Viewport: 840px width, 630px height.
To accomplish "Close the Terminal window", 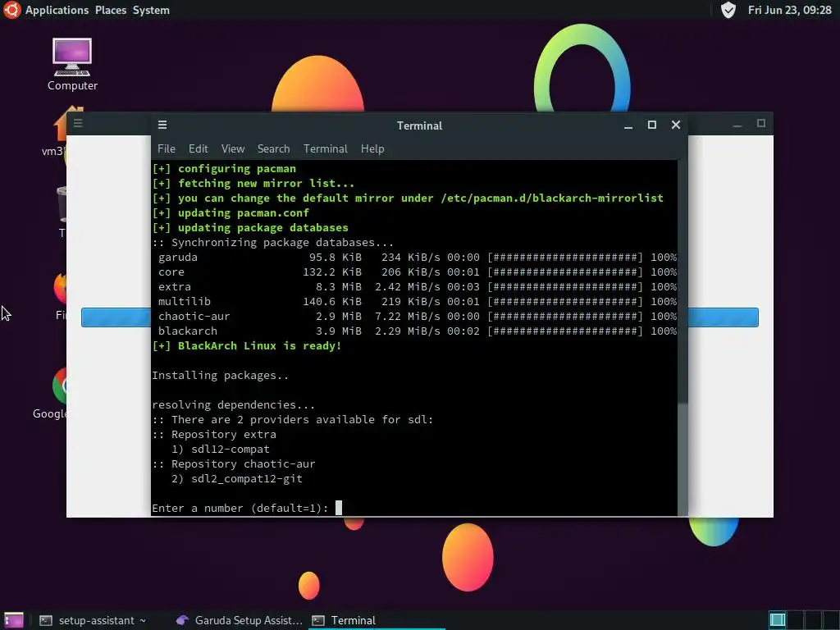I will click(x=676, y=125).
